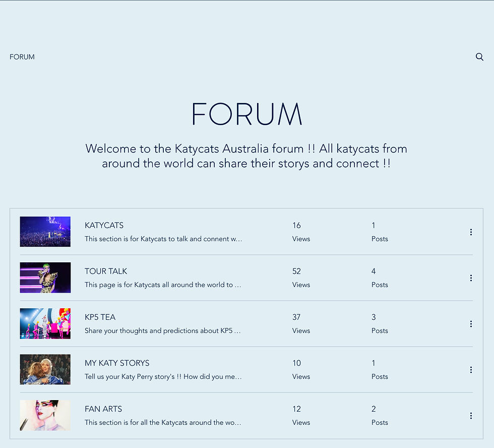Open the forum search magnifier icon
Viewport: 494px width, 448px height.
point(479,57)
